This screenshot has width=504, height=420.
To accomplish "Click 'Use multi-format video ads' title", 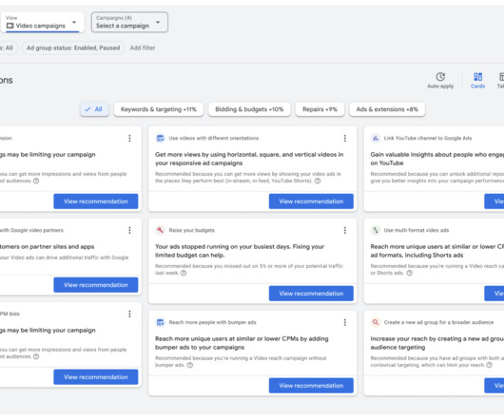I will (x=417, y=230).
